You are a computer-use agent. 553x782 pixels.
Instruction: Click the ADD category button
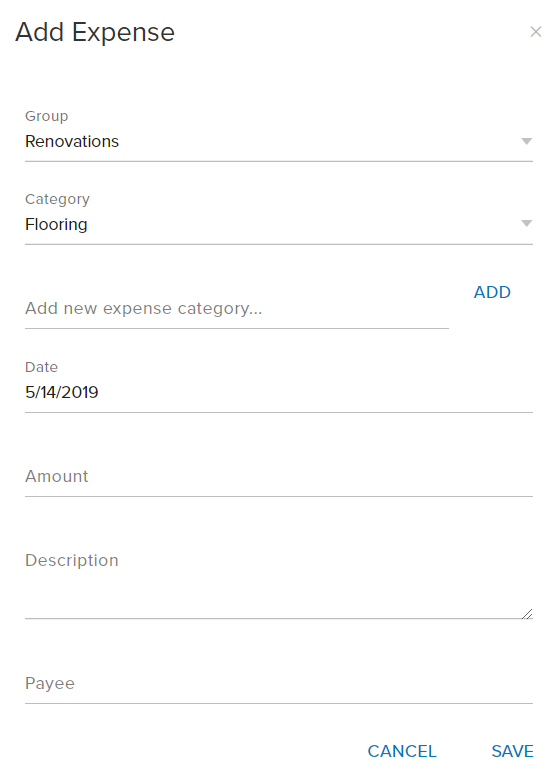[x=492, y=292]
